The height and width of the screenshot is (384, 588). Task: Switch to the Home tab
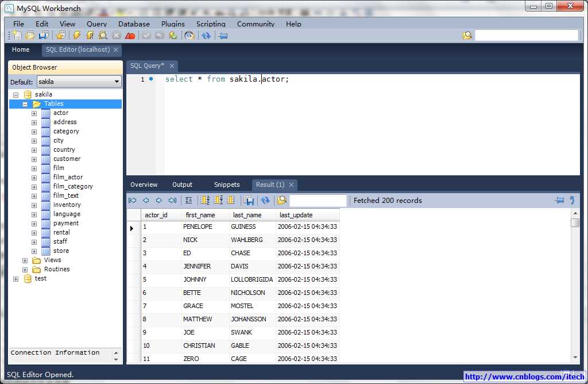(x=21, y=49)
